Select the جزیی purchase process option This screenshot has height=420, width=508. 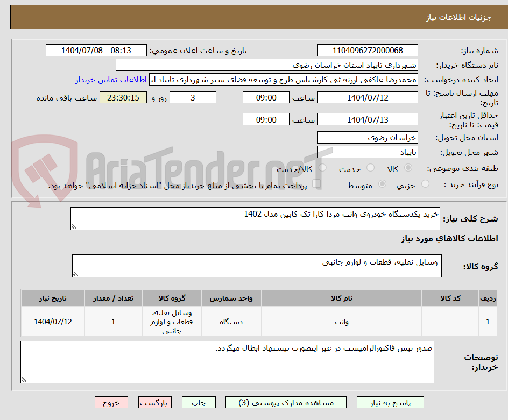(x=426, y=183)
